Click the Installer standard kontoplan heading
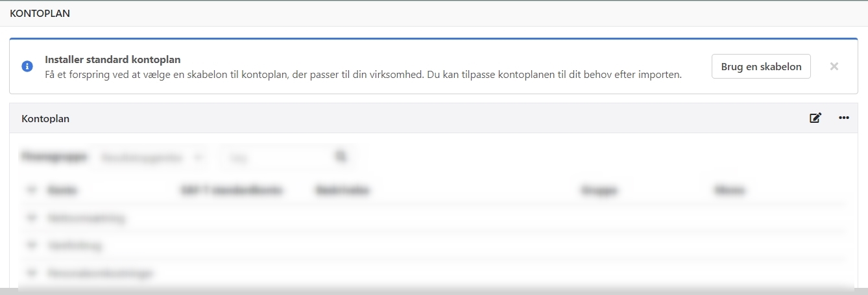Screen dimensions: 868x295 (113, 60)
